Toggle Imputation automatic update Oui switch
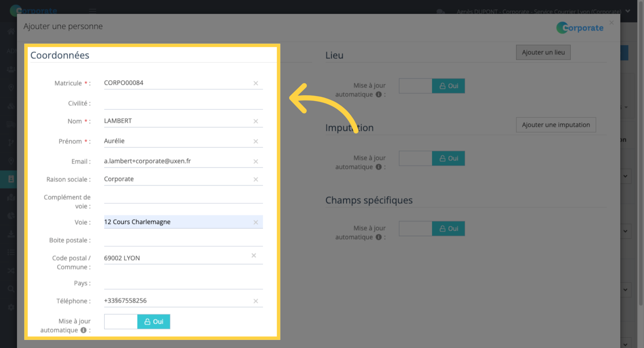 pos(432,158)
